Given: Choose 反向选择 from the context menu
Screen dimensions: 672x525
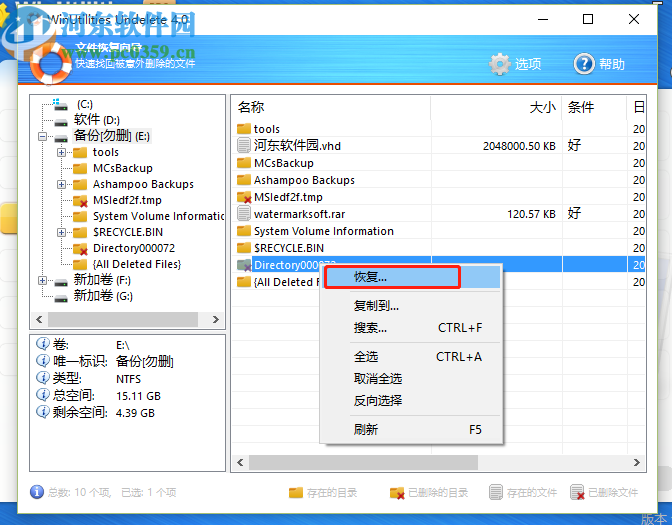Looking at the screenshot, I should pos(411,400).
